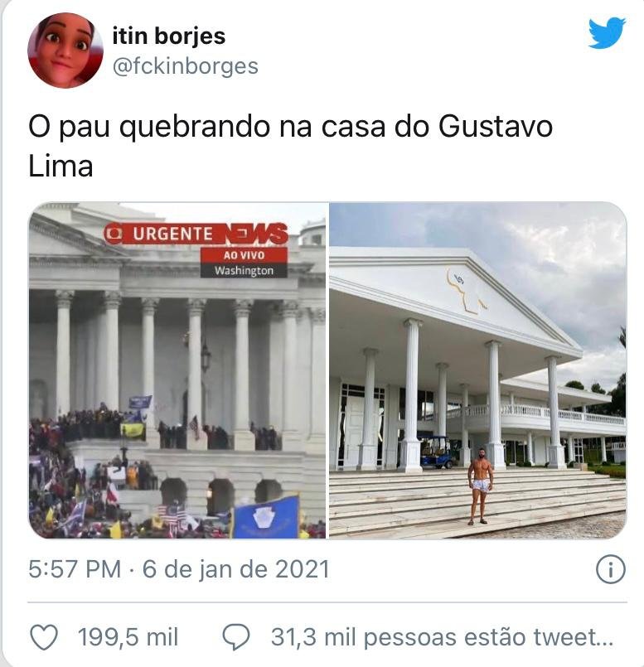Click the 6 de jan de 2021 date
This screenshot has height=667, width=644.
tap(236, 569)
